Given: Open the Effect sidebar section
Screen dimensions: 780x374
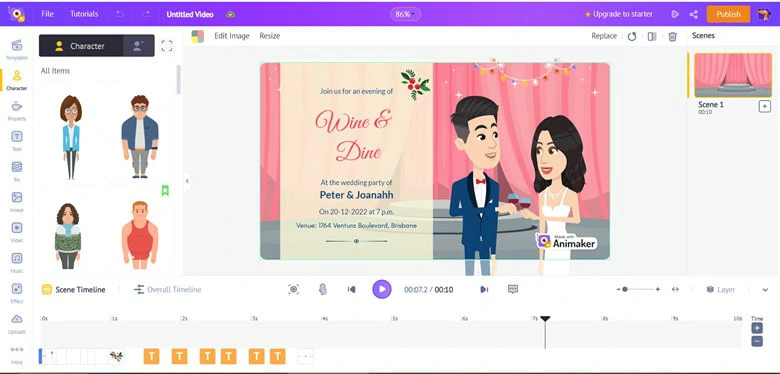Looking at the screenshot, I should tap(16, 293).
